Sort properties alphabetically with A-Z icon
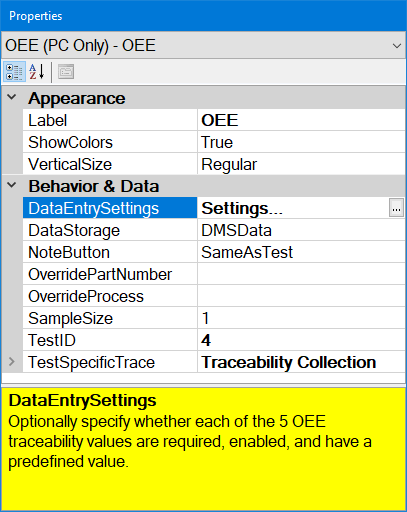 pyautogui.click(x=37, y=72)
